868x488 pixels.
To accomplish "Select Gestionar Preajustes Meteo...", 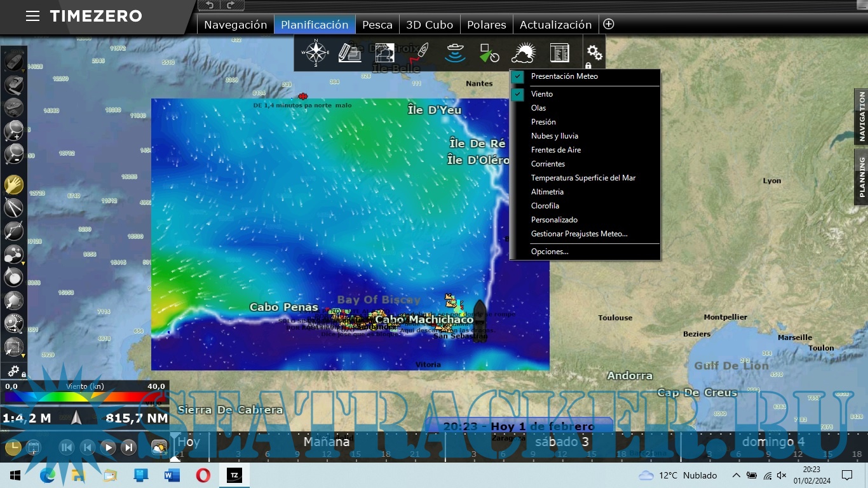I will point(579,233).
